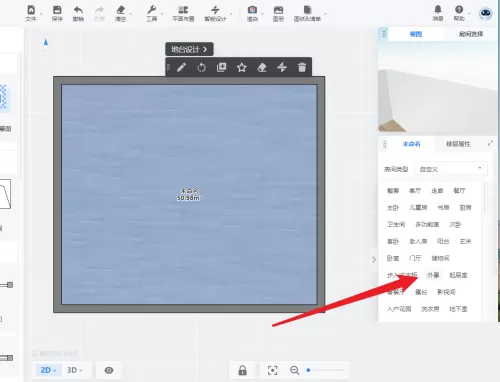Choose room type 玄关

[x=465, y=241]
